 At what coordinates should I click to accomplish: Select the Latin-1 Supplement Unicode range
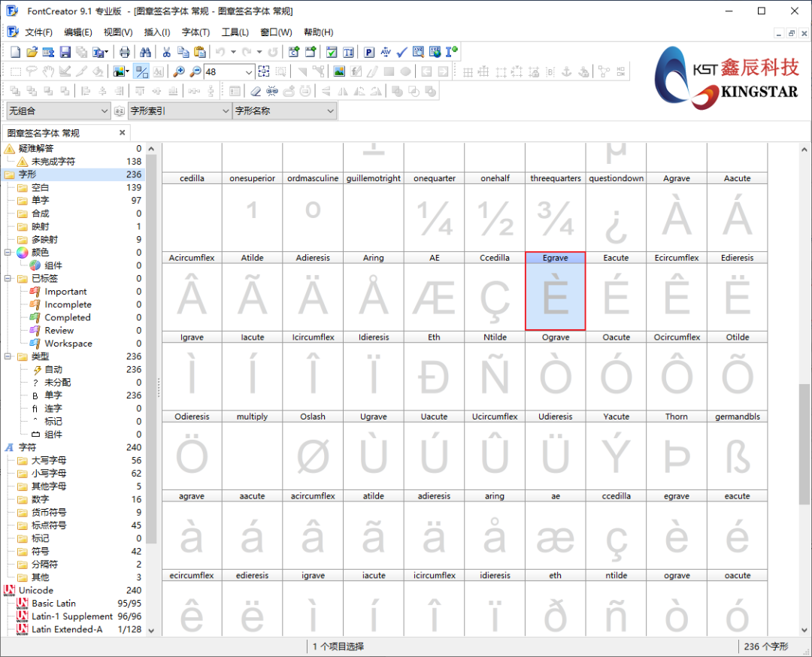[x=71, y=616]
